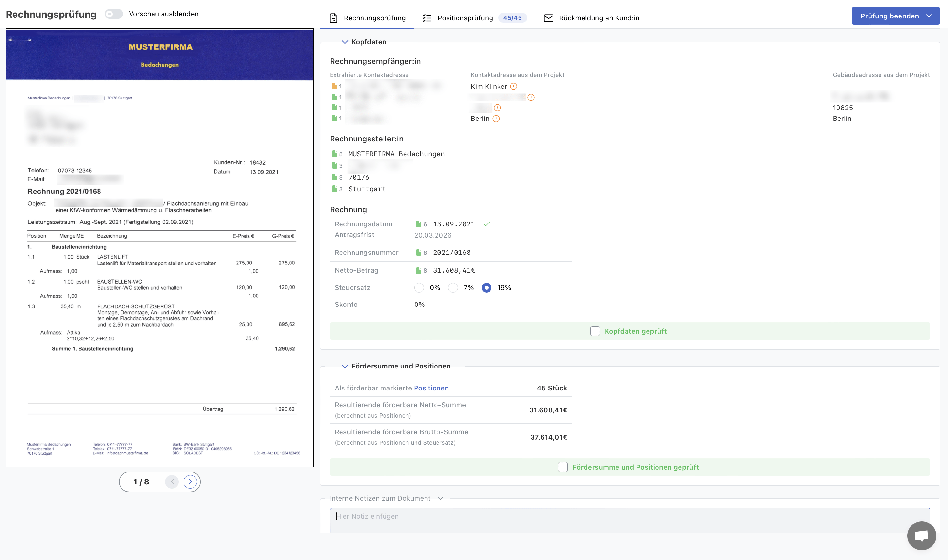Click the Antragsfrist date 20.03.2026

point(433,235)
